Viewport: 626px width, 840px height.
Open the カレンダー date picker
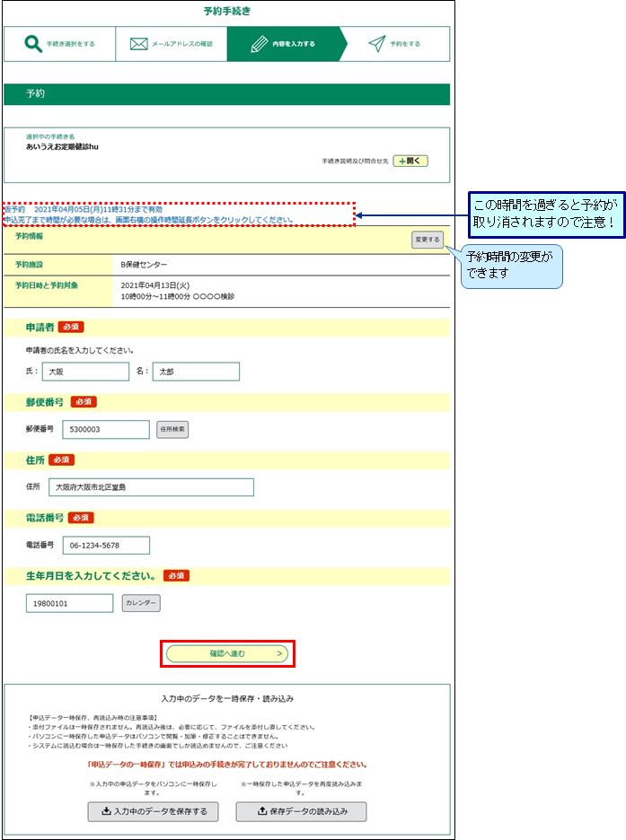click(x=141, y=603)
